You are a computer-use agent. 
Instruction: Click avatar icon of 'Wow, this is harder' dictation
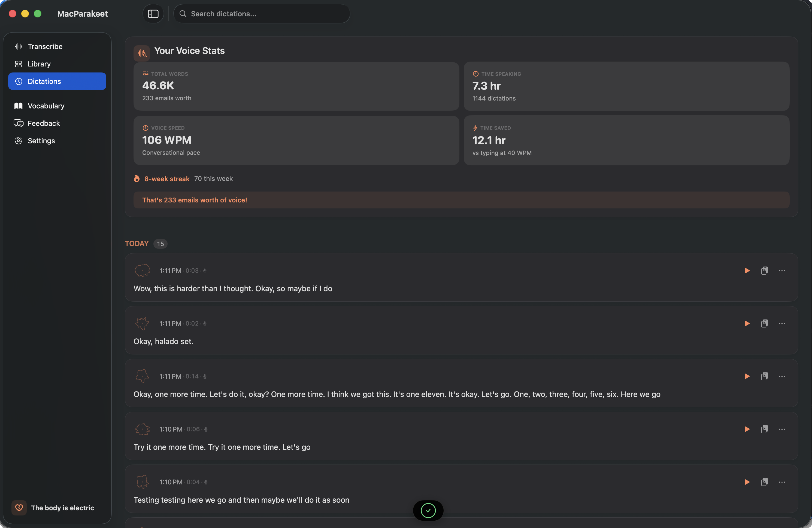(142, 271)
